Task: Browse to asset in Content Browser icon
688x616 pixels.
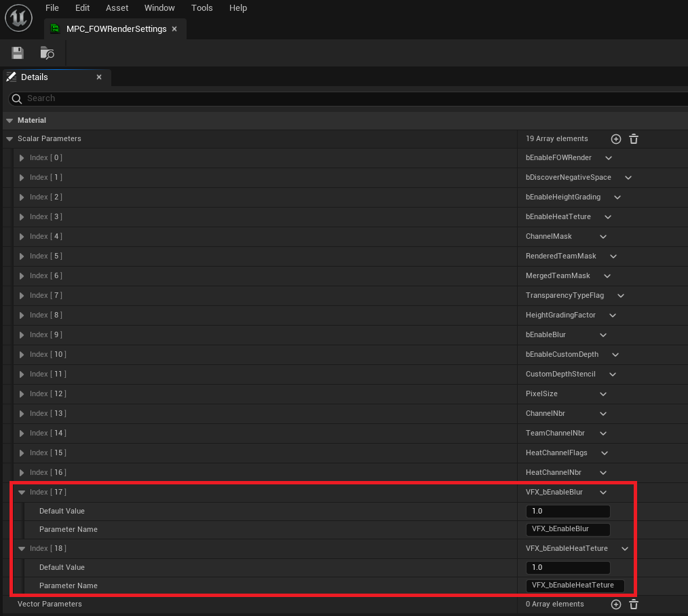Action: coord(47,53)
